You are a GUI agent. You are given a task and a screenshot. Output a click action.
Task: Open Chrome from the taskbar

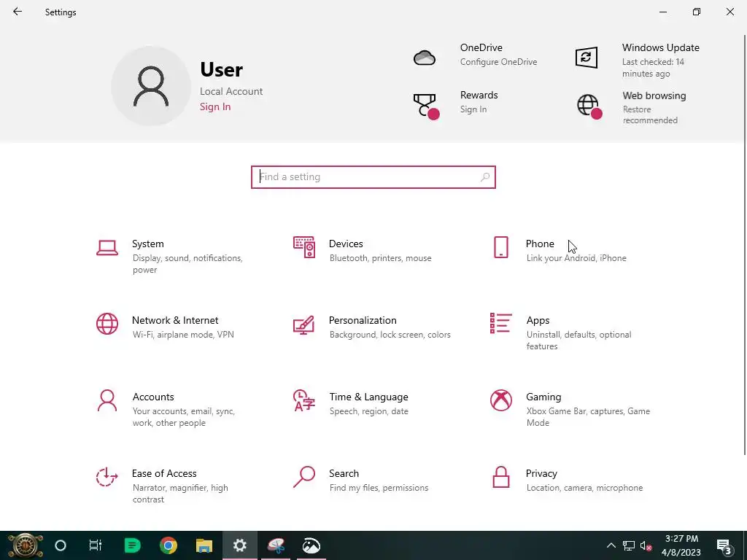point(169,545)
